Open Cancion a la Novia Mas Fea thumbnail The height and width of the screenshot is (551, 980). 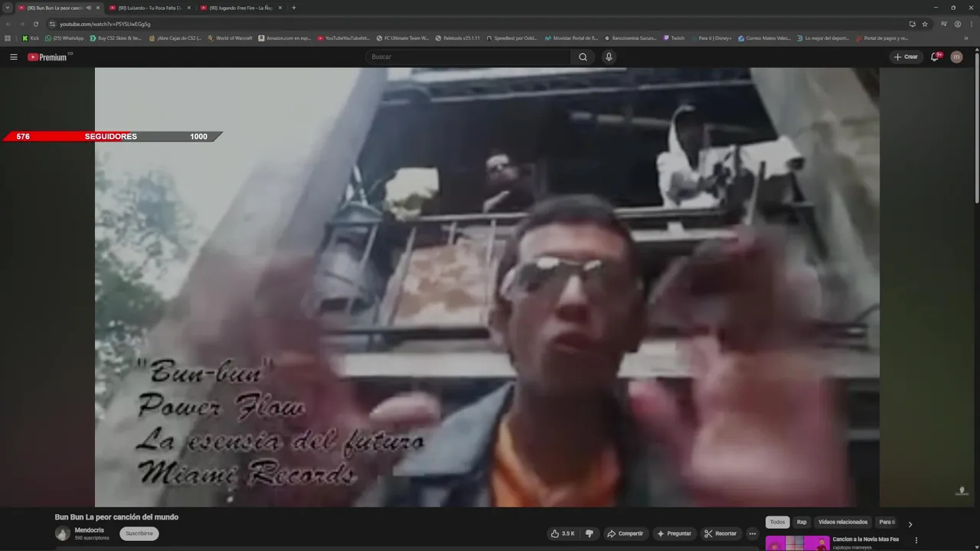797,543
